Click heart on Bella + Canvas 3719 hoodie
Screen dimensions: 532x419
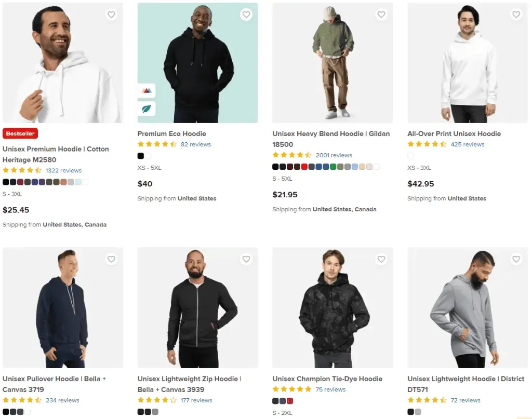click(111, 259)
